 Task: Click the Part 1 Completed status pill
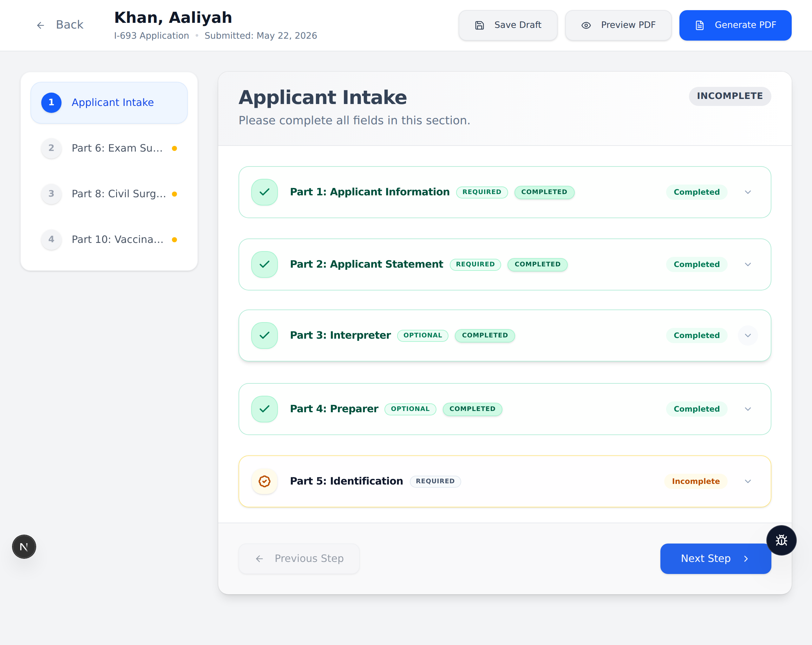(696, 192)
